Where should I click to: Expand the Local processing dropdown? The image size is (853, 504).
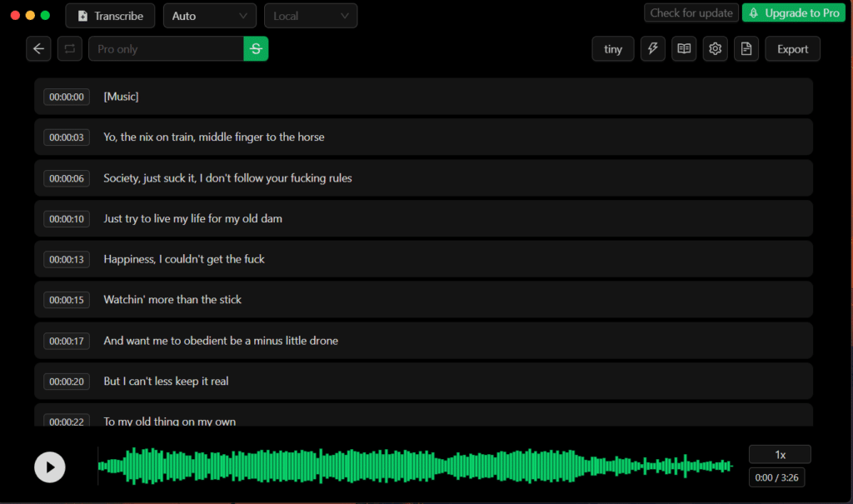[311, 15]
